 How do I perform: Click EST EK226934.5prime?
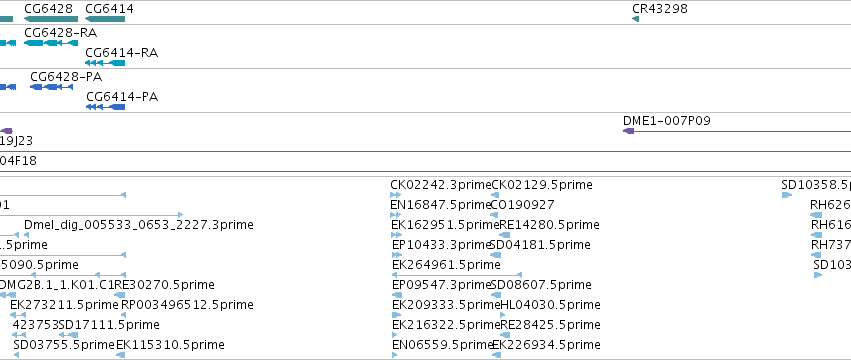(547, 345)
